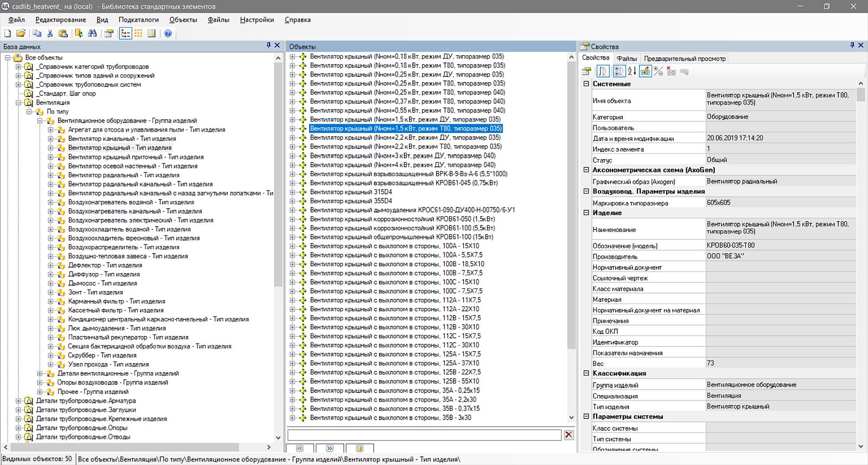The image size is (868, 465).
Task: Collapse the Классификация properties section
Action: coord(586,373)
